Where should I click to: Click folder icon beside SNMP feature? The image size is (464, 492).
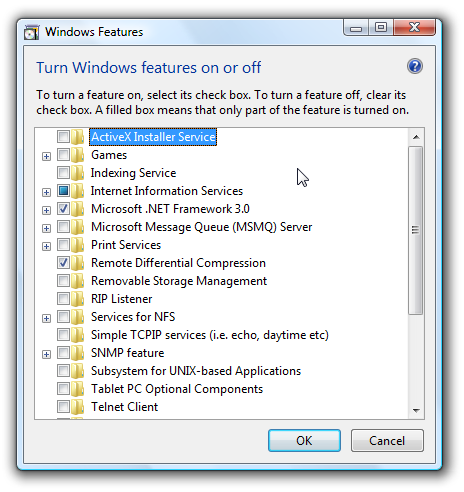pos(78,353)
